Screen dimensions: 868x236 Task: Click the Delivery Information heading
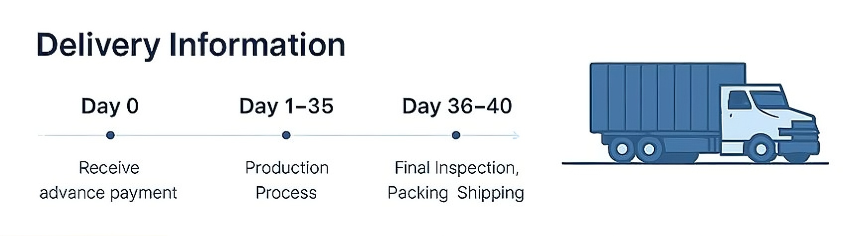pos(191,46)
